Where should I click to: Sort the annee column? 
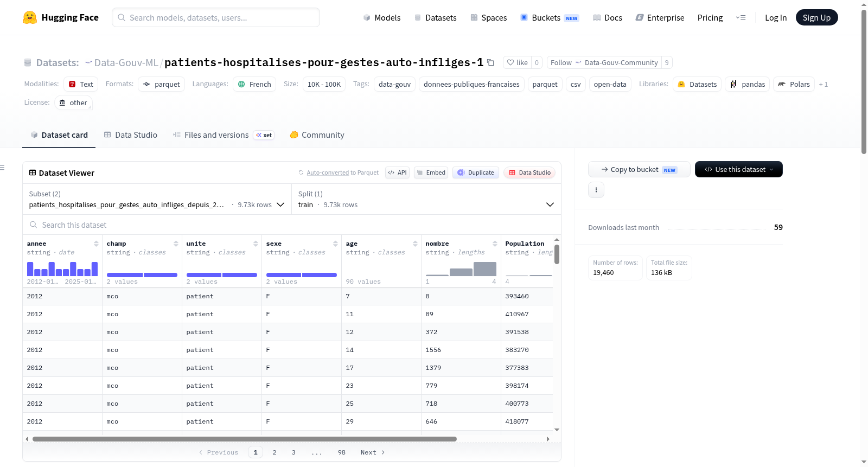point(96,244)
